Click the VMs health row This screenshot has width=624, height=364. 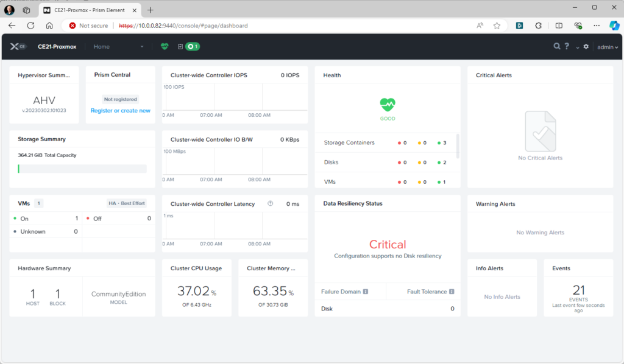[385, 181]
